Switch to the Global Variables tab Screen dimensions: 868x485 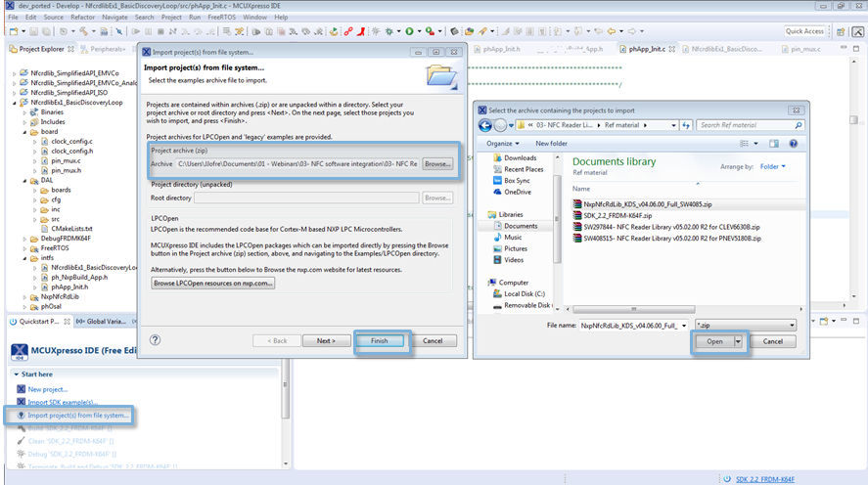coord(102,322)
